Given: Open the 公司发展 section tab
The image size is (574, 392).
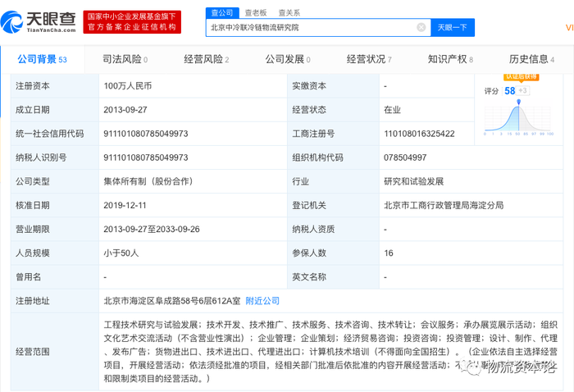Looking at the screenshot, I should (x=288, y=59).
